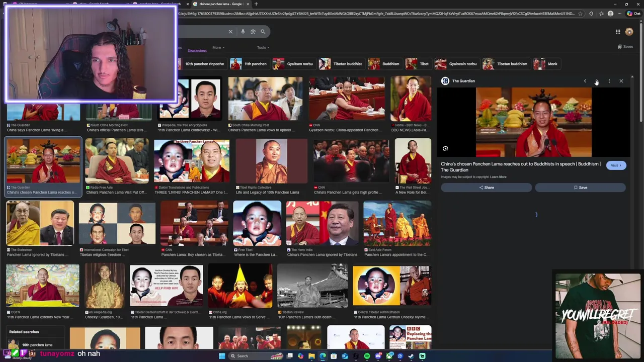Select the 'Buddhism' filter chip

click(x=384, y=64)
